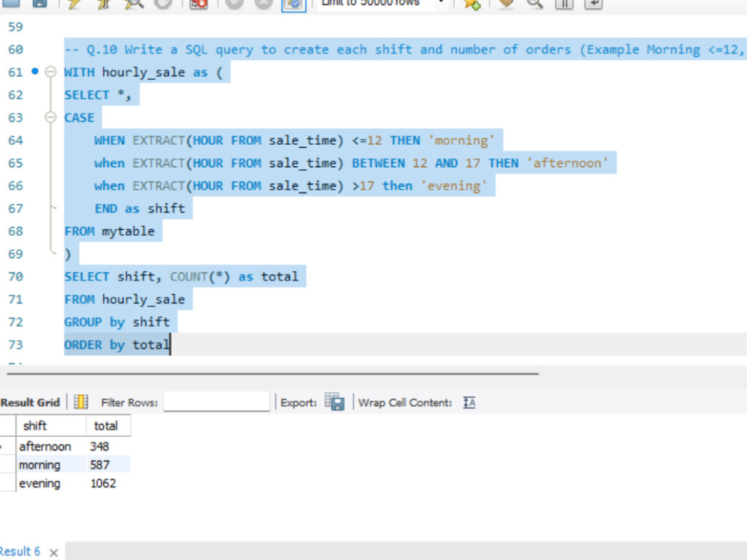The image size is (747, 560).
Task: Click the rollback X icon
Action: pyautogui.click(x=264, y=3)
